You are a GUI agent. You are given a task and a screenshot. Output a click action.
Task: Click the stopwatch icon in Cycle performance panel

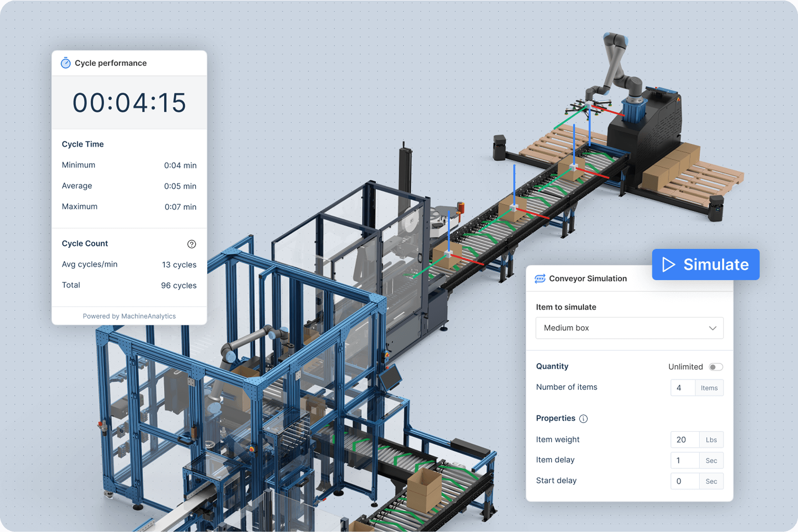[x=66, y=63]
